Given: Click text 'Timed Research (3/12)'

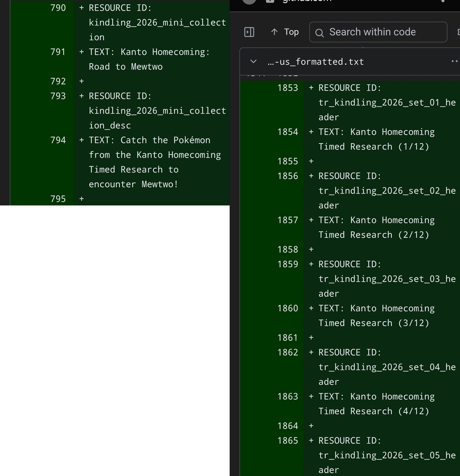Looking at the screenshot, I should pyautogui.click(x=374, y=323).
